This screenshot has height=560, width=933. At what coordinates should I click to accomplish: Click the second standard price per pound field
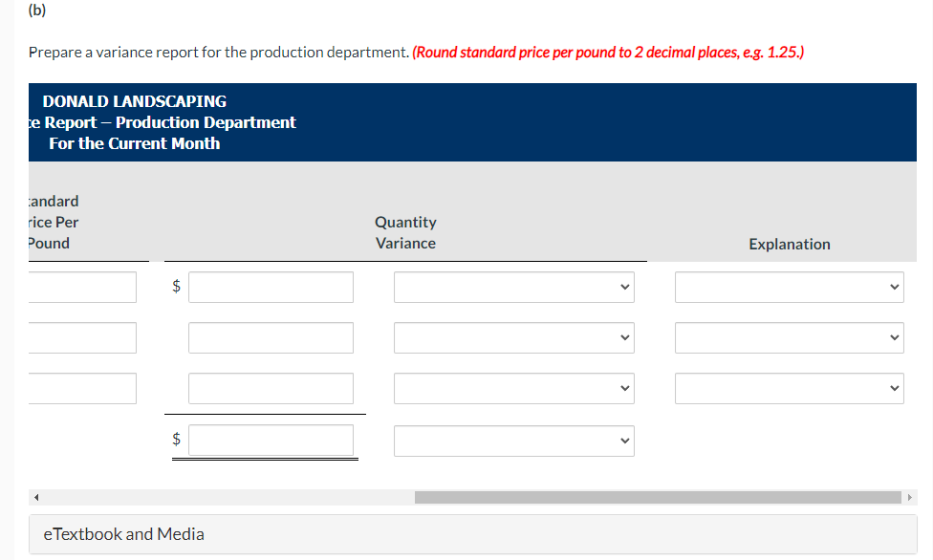(x=82, y=337)
